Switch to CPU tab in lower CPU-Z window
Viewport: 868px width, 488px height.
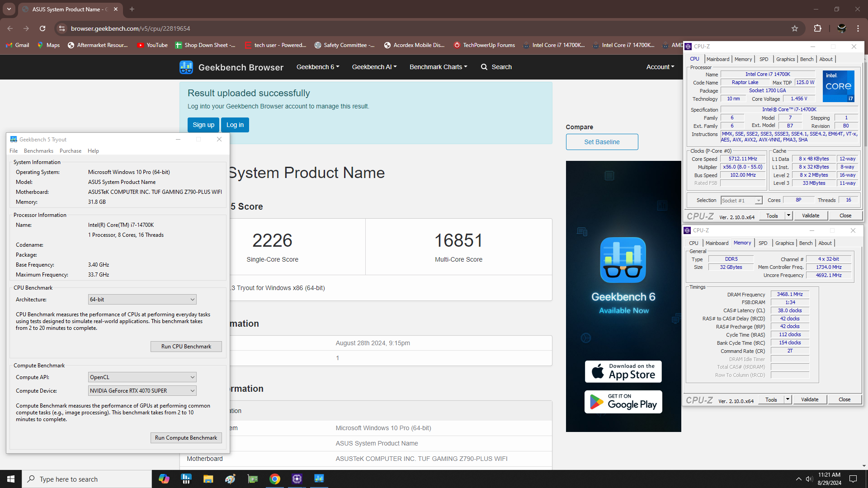click(x=693, y=243)
